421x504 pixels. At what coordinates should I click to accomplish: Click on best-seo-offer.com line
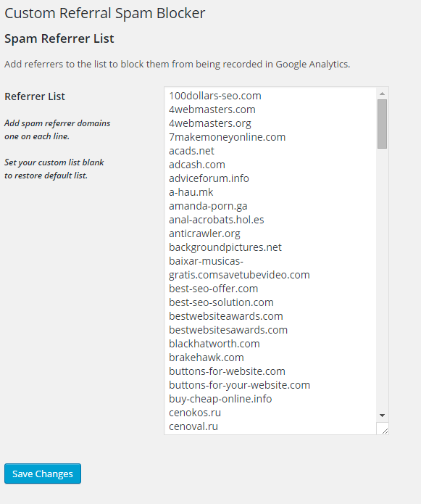tap(213, 289)
